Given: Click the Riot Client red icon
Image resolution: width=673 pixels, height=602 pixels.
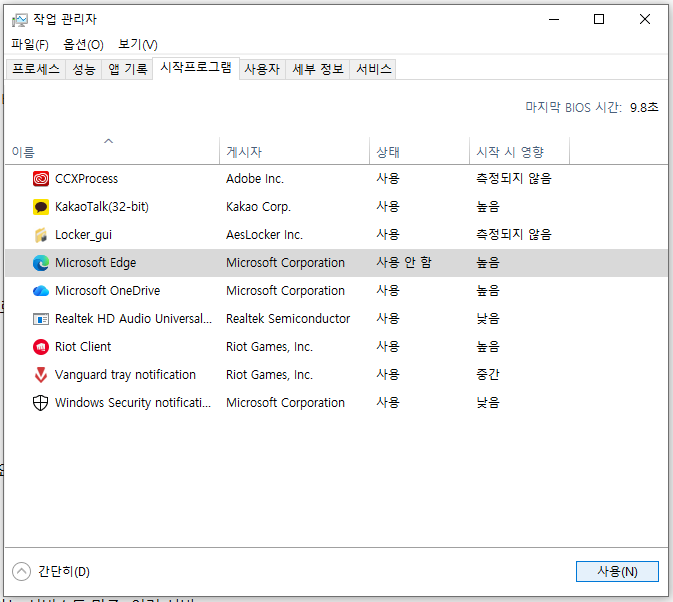Looking at the screenshot, I should point(41,347).
